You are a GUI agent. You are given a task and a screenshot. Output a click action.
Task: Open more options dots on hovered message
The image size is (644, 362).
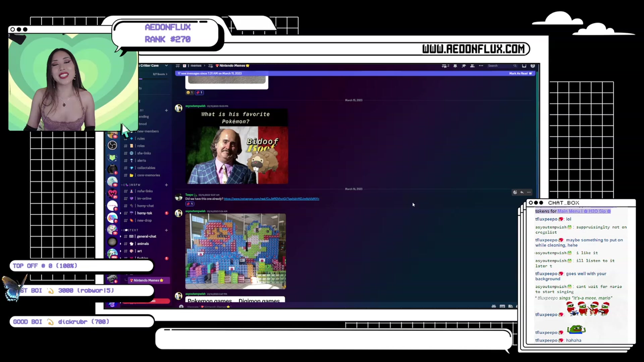coord(529,192)
